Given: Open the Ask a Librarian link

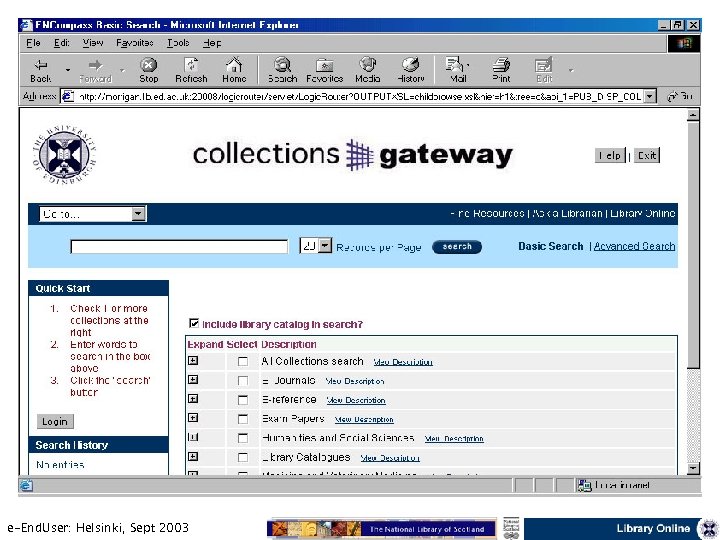Looking at the screenshot, I should click(x=567, y=214).
